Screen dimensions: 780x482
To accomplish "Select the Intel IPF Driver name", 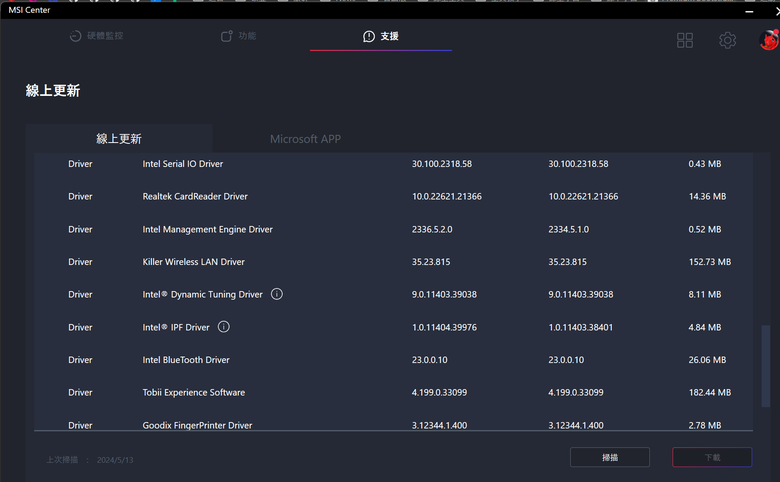I will click(x=176, y=327).
